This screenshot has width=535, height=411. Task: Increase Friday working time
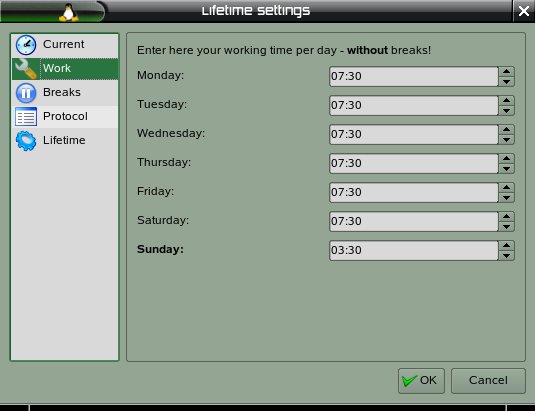click(506, 187)
